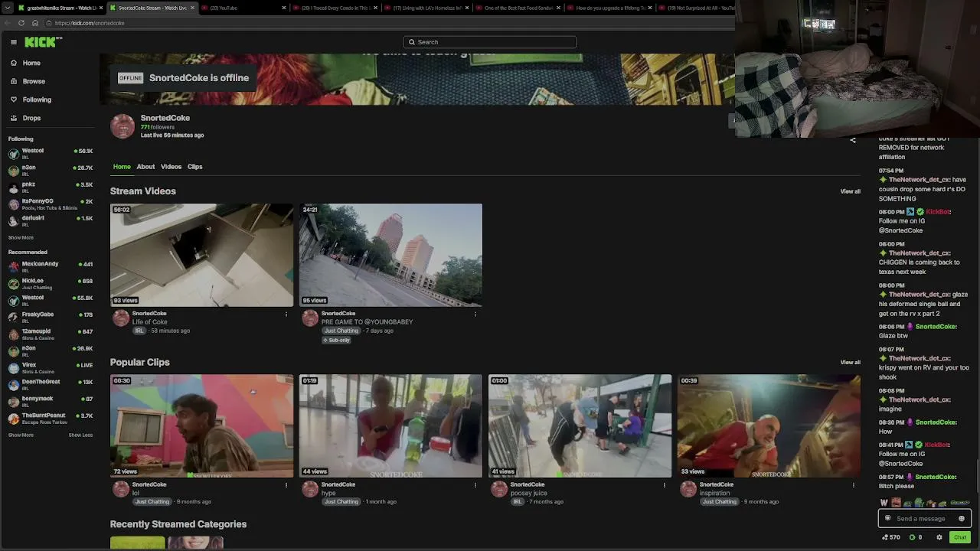Click View all for Popular Clips
The width and height of the screenshot is (980, 551).
(x=850, y=362)
